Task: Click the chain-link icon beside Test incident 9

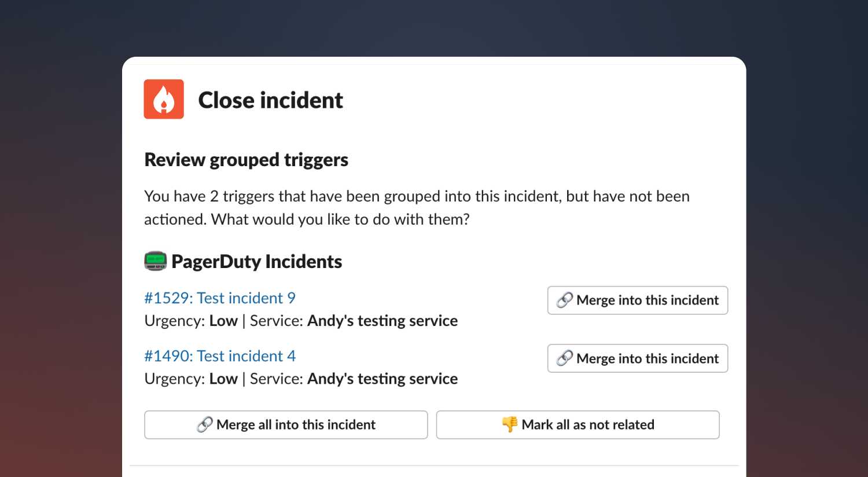Action: coord(564,300)
